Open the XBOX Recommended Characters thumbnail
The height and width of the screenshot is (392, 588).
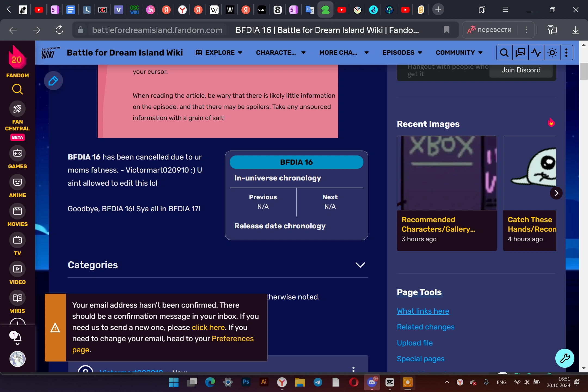click(446, 173)
